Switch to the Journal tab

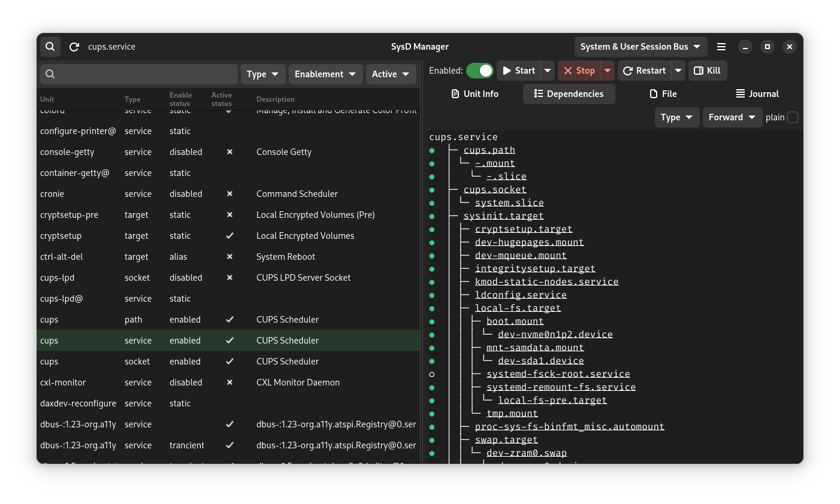757,94
